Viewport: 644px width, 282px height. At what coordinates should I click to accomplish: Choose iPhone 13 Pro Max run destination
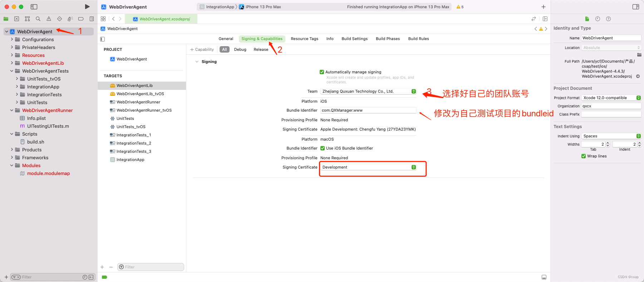(260, 7)
